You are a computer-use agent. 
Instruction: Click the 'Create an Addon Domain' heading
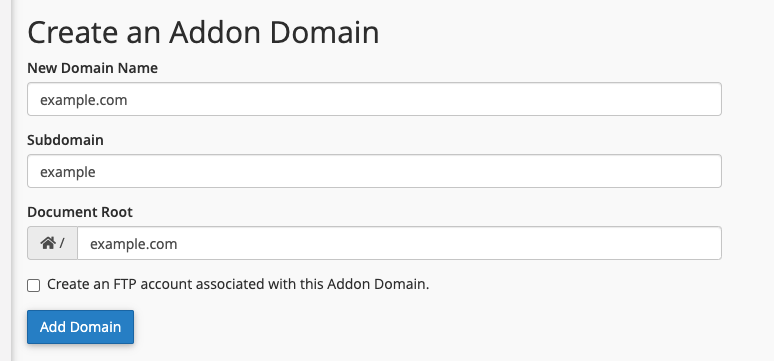click(x=203, y=33)
